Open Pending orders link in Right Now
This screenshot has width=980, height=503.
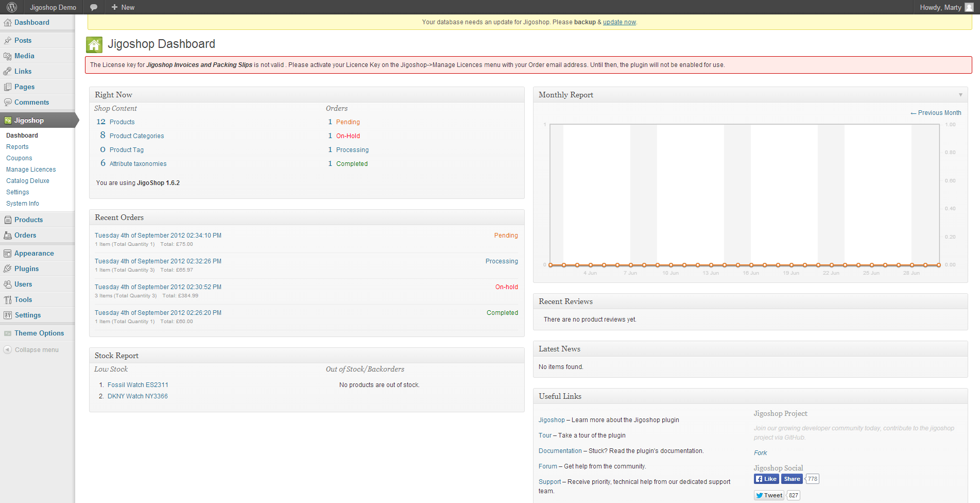[348, 122]
